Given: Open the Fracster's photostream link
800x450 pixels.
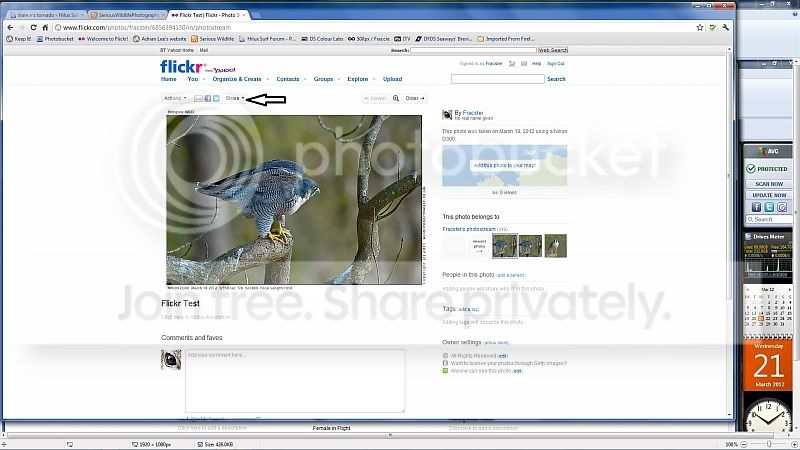Looking at the screenshot, I should point(469,230).
